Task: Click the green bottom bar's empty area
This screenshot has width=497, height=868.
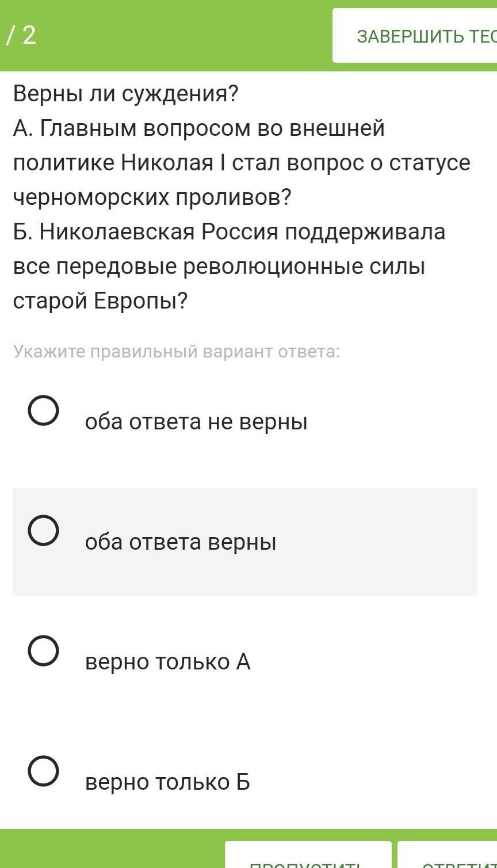Action: 109,850
